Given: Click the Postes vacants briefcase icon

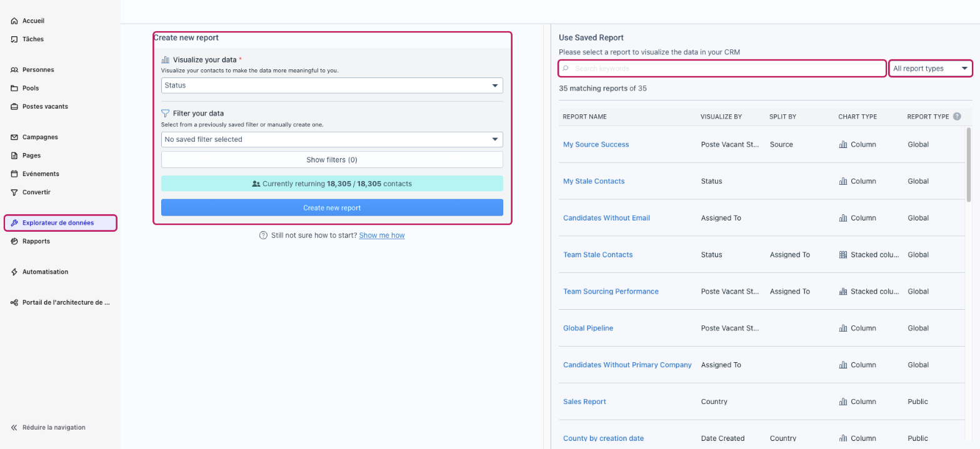Looking at the screenshot, I should click(x=14, y=106).
